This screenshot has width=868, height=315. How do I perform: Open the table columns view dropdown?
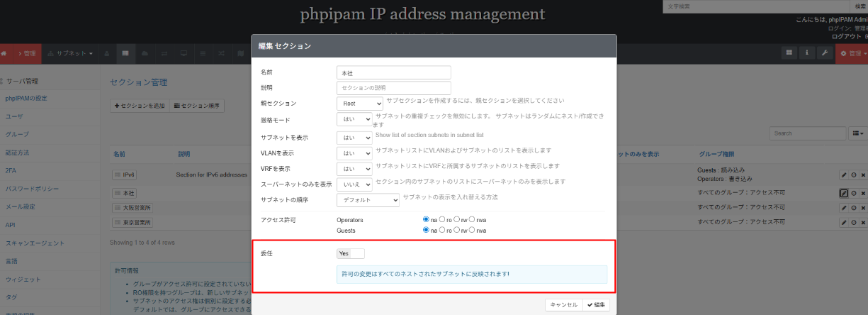pos(857,133)
